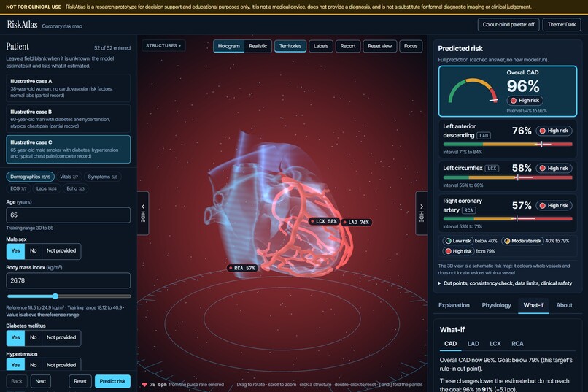
Task: Click the Age input field
Action: coord(69,215)
